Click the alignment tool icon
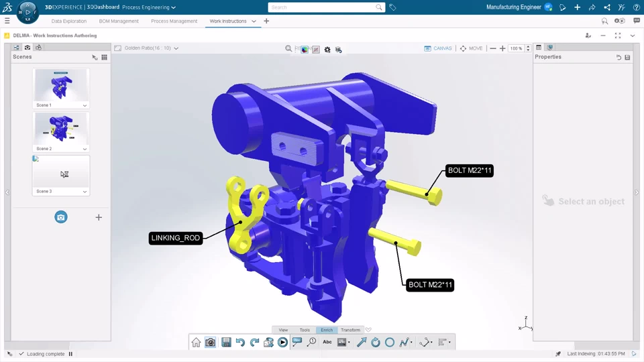644x362 pixels. click(x=442, y=343)
